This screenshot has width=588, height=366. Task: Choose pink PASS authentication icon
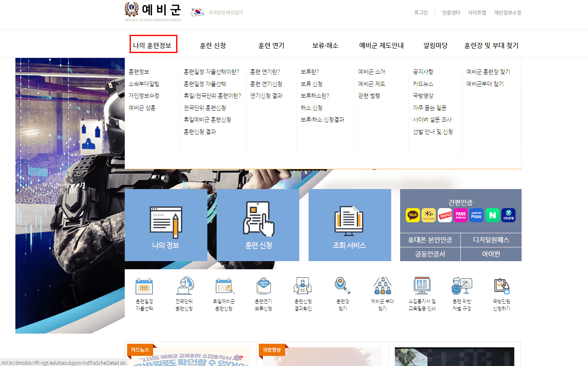click(x=460, y=215)
